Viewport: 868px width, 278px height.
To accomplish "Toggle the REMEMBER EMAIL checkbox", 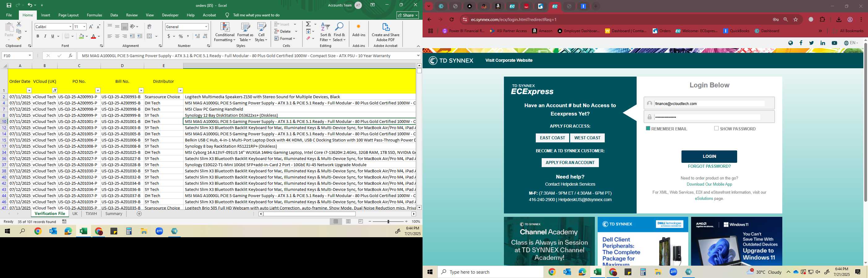I will click(648, 128).
